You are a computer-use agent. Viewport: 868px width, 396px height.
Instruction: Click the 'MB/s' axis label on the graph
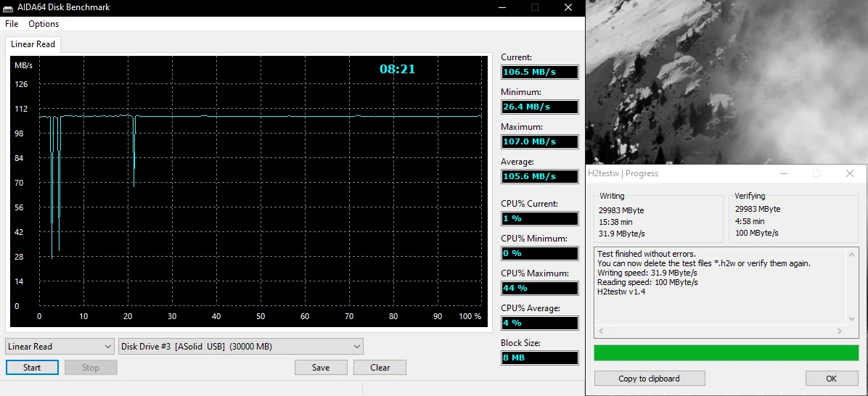(x=23, y=65)
